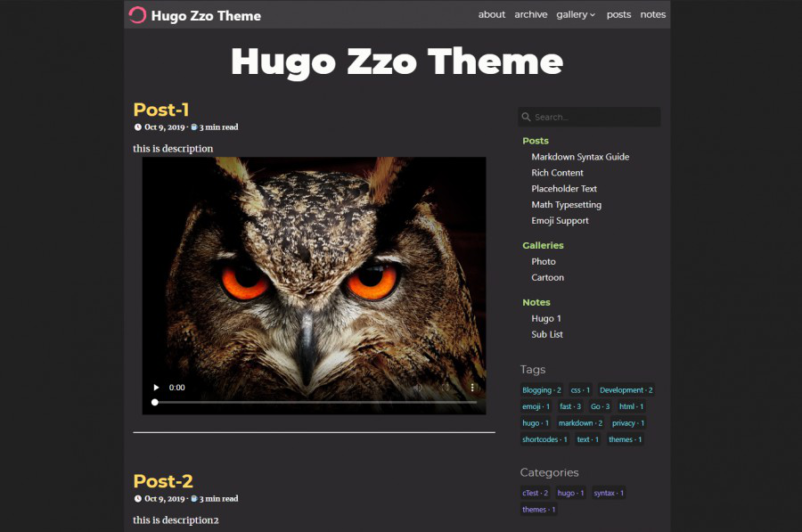Filter by the Blogging tag
Screen dimensions: 802x532
click(542, 390)
